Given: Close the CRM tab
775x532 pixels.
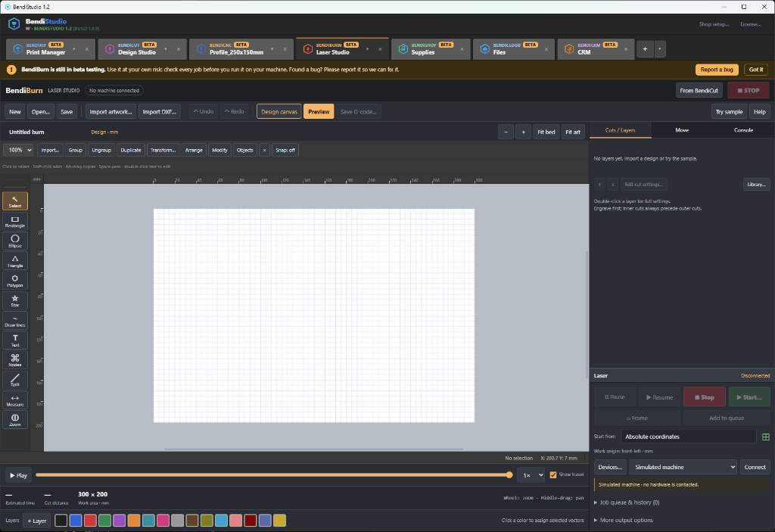Looking at the screenshot, I should [626, 49].
